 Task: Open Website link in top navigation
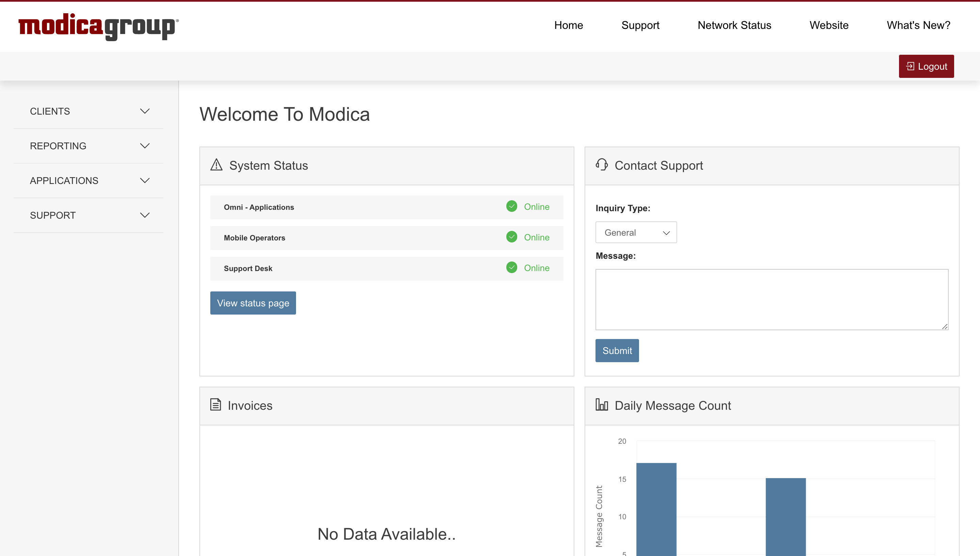click(829, 25)
